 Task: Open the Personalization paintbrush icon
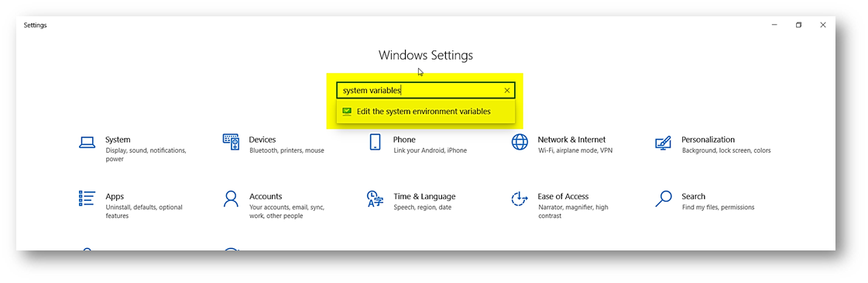tap(663, 143)
